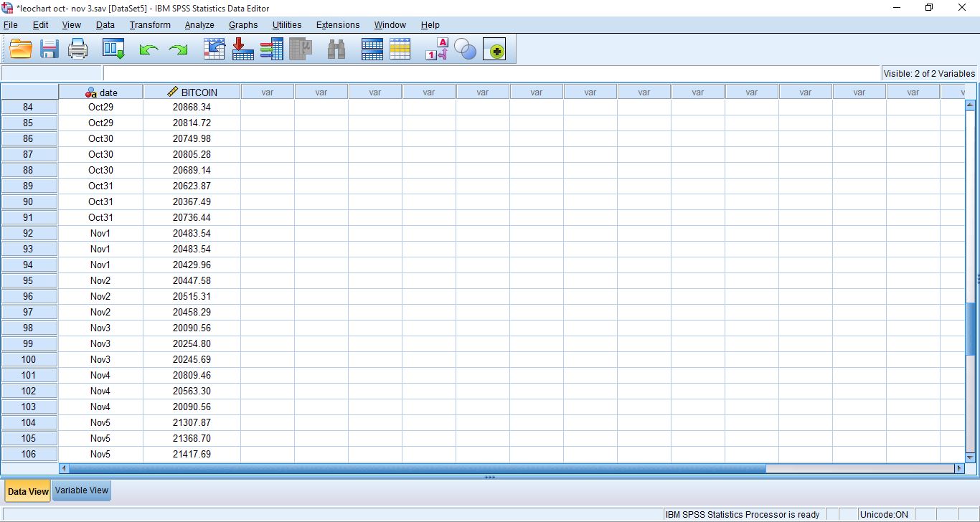Click the IBM SPSS Statistics Processor is ready status

pyautogui.click(x=743, y=514)
